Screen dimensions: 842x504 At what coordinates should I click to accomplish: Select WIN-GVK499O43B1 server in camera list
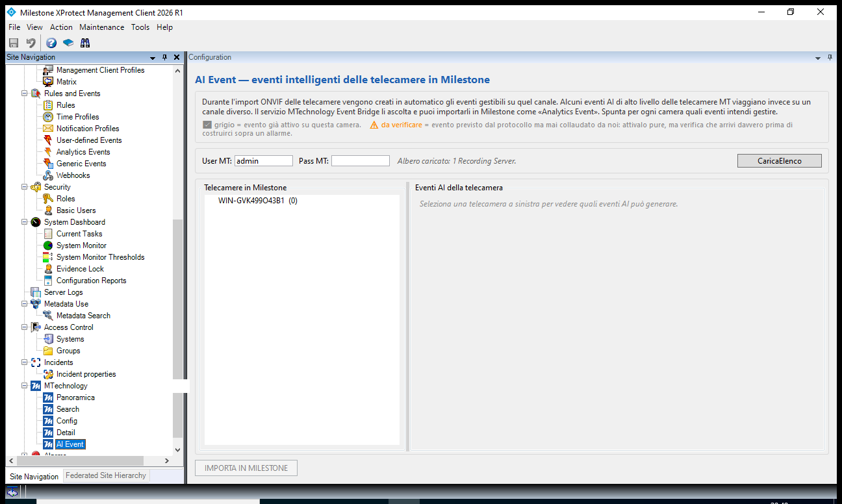click(258, 201)
